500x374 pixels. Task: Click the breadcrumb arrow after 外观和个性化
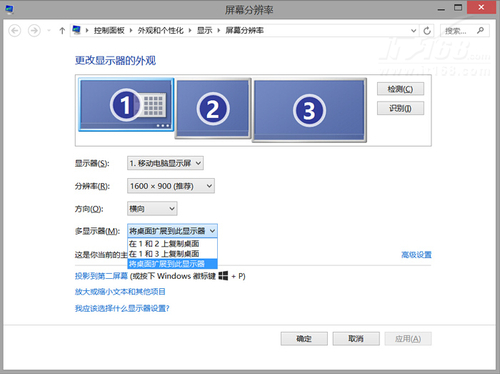(x=190, y=31)
